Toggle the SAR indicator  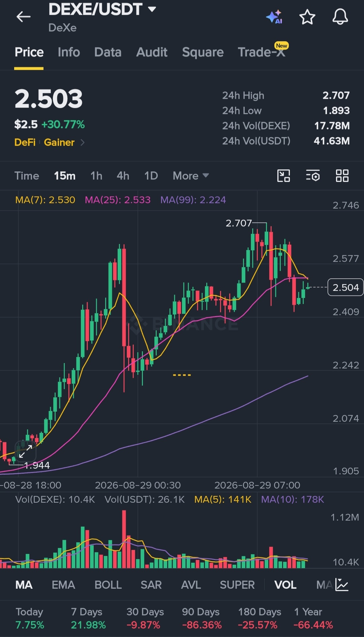coord(151,585)
